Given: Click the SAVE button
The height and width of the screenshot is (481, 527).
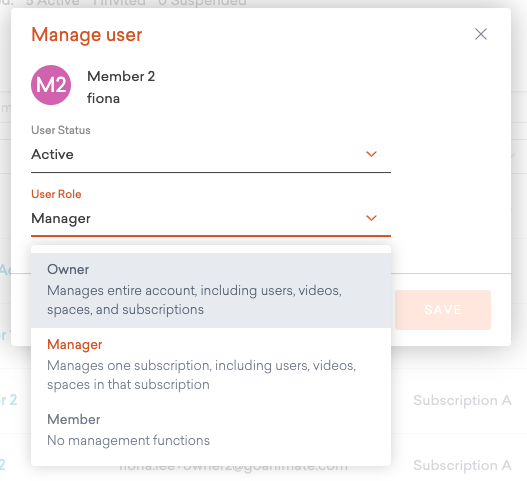Looking at the screenshot, I should 443,310.
